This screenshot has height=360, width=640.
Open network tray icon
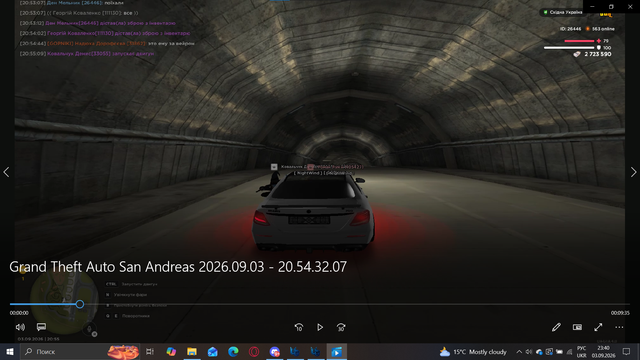pyautogui.click(x=569, y=351)
